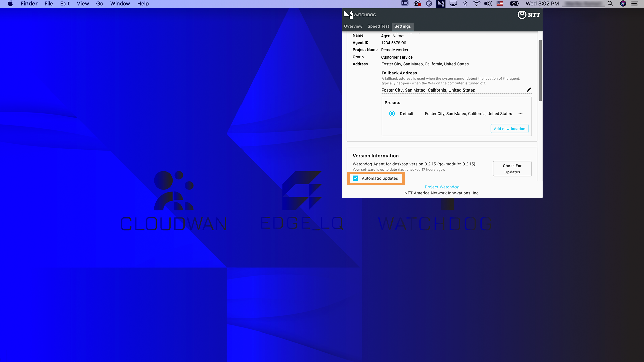Open the Window menu
The image size is (644, 362).
click(120, 4)
